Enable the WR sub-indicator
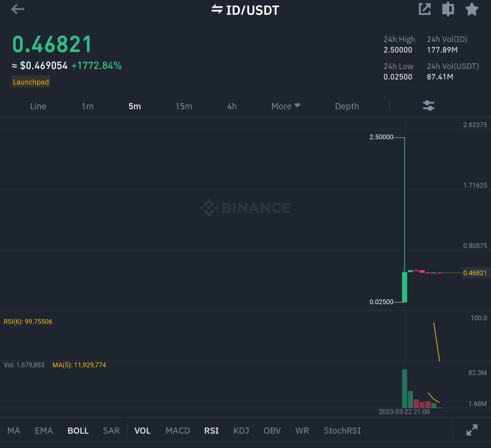 (302, 430)
